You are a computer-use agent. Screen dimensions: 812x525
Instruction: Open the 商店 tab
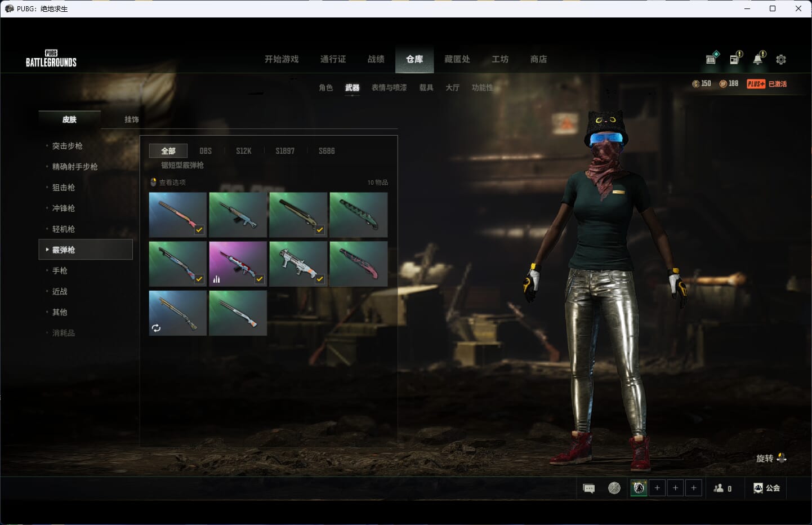pos(539,59)
